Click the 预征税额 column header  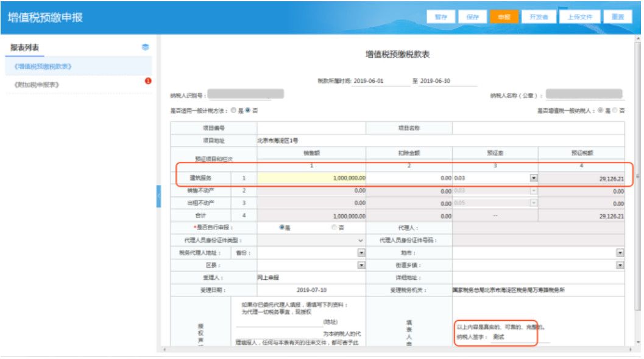tap(582, 153)
